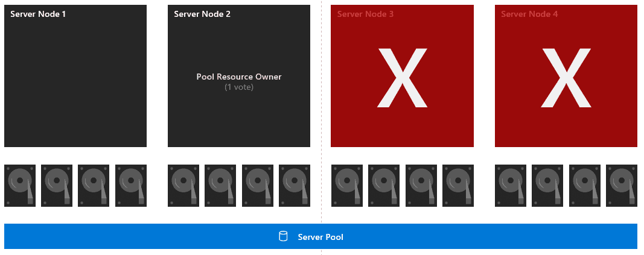
Task: Click the white X on Server Node 3
Action: (x=402, y=78)
